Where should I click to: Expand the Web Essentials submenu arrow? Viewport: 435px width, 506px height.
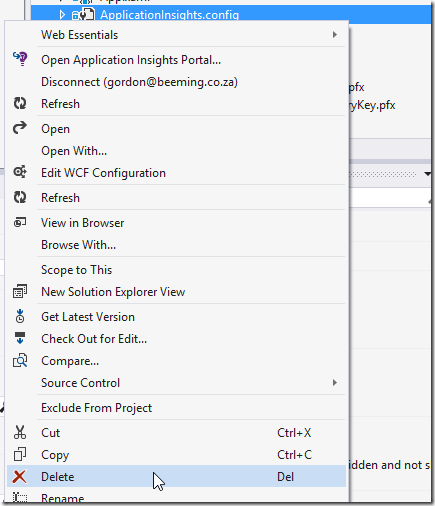335,35
